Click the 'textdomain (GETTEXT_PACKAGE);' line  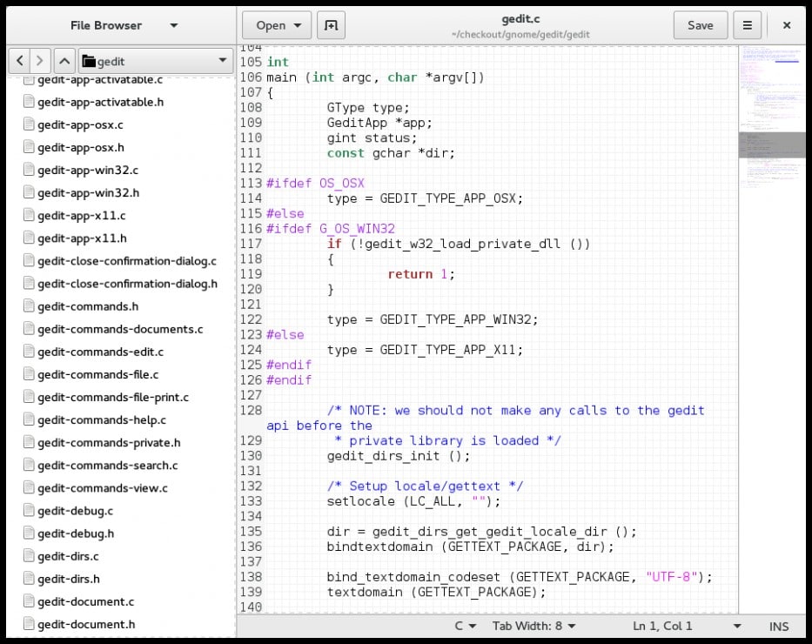tap(436, 592)
